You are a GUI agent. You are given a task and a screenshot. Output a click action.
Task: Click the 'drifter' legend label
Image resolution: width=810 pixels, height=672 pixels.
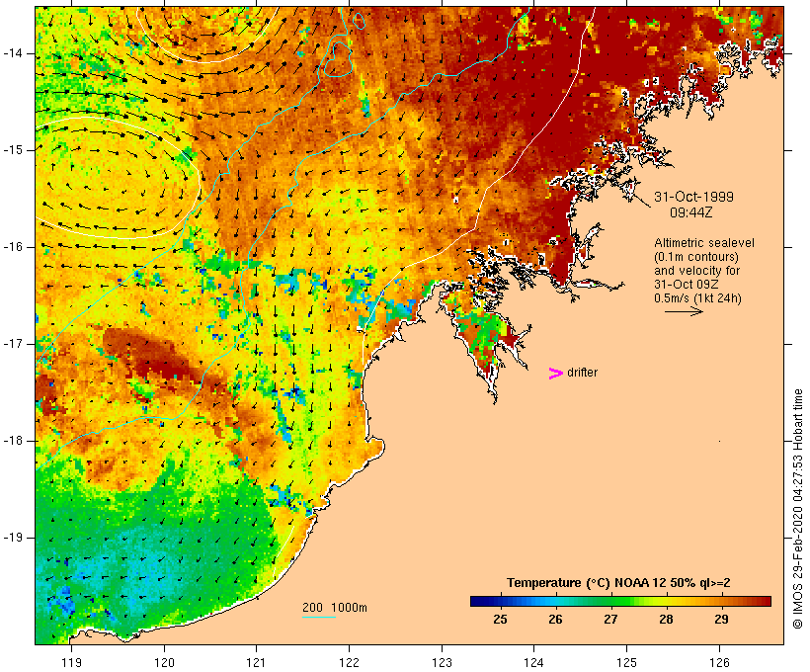click(x=582, y=373)
